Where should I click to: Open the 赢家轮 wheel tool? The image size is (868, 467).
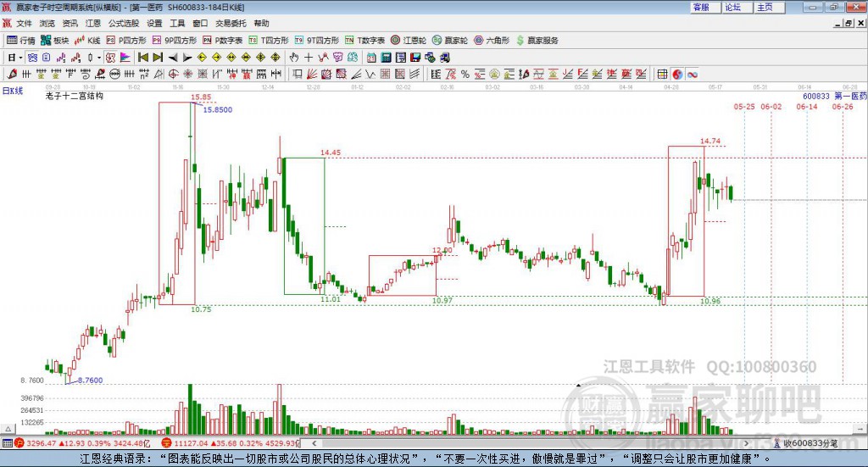(450, 41)
